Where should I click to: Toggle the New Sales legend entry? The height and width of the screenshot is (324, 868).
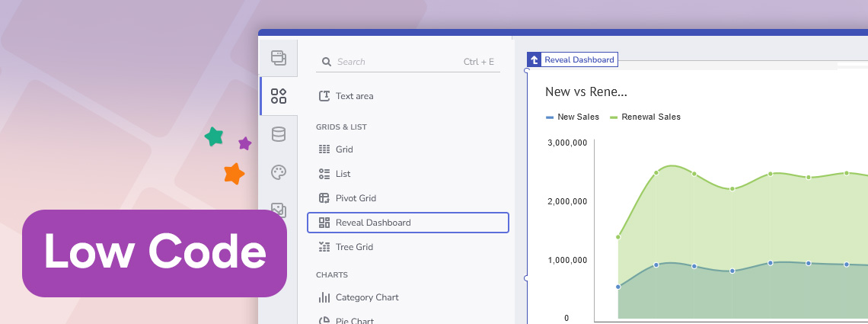tap(573, 117)
